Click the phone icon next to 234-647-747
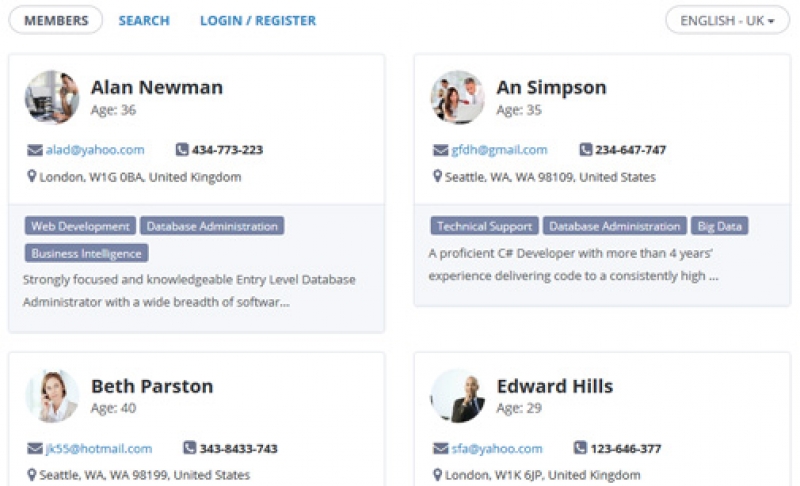800x486 pixels. pyautogui.click(x=586, y=149)
